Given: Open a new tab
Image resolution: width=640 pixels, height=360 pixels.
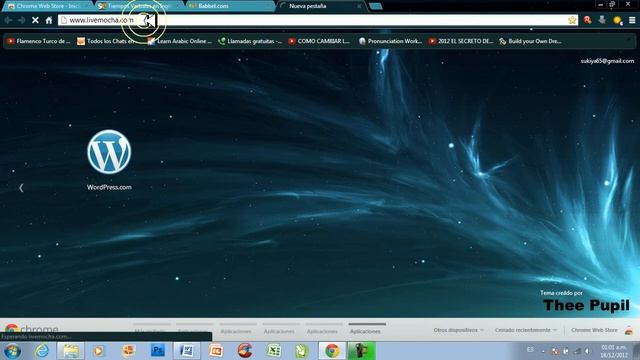Looking at the screenshot, I should tap(376, 6).
